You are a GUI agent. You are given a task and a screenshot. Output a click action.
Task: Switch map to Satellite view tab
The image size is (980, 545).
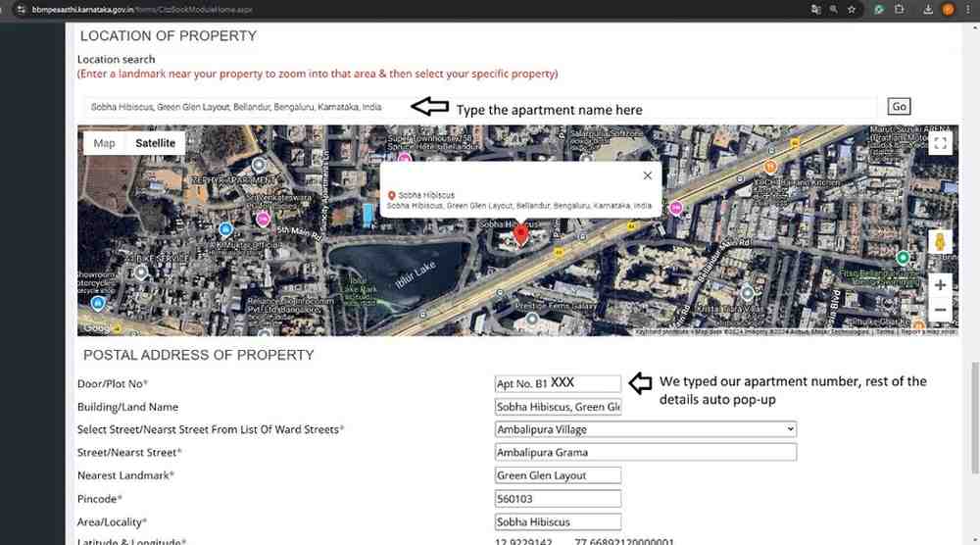point(155,143)
